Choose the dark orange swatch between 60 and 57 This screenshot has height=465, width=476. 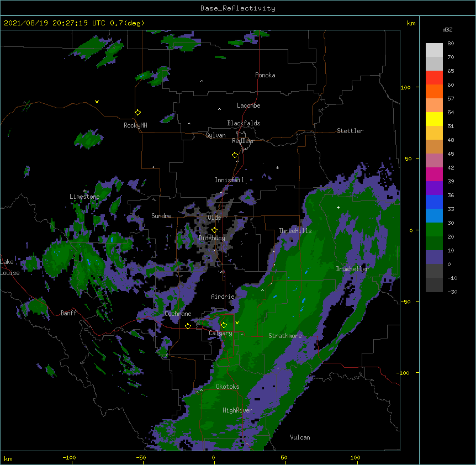coord(434,91)
